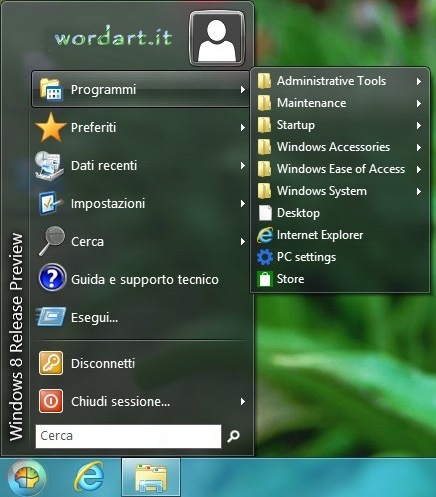Expand the Chiudi sessione arrow
Image resolution: width=436 pixels, height=497 pixels.
pyautogui.click(x=243, y=402)
